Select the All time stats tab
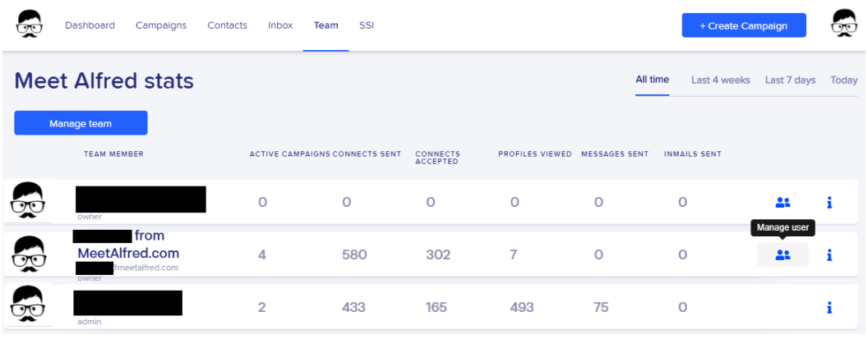The image size is (868, 339). coord(652,80)
